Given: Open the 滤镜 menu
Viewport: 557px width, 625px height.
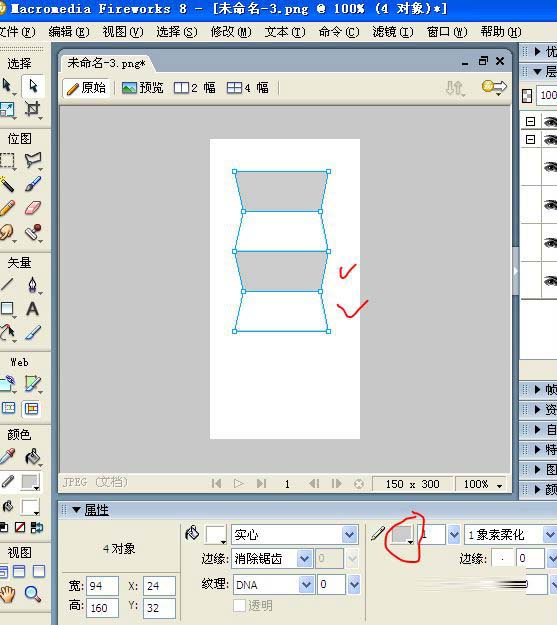Looking at the screenshot, I should (393, 31).
